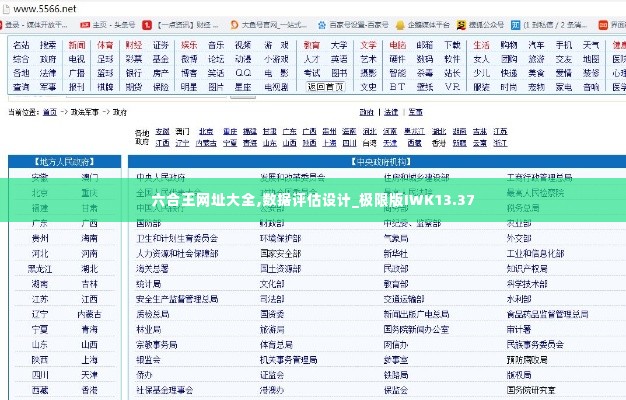Click the 首页 breadcrumb link
The height and width of the screenshot is (400, 626).
[x=50, y=112]
